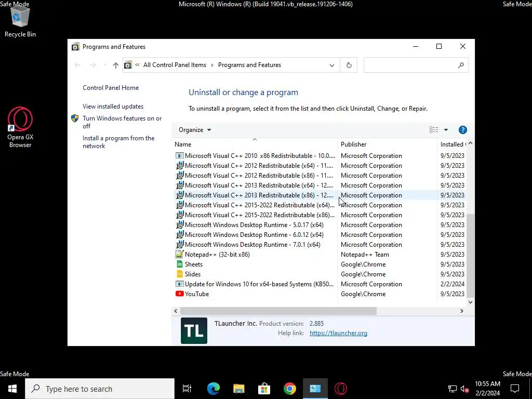Click the search magnifier icon in window
The width and height of the screenshot is (532, 399).
pyautogui.click(x=460, y=65)
